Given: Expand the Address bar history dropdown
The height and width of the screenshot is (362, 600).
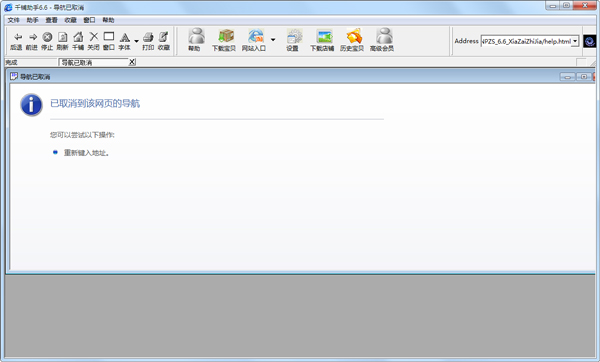Looking at the screenshot, I should [575, 41].
